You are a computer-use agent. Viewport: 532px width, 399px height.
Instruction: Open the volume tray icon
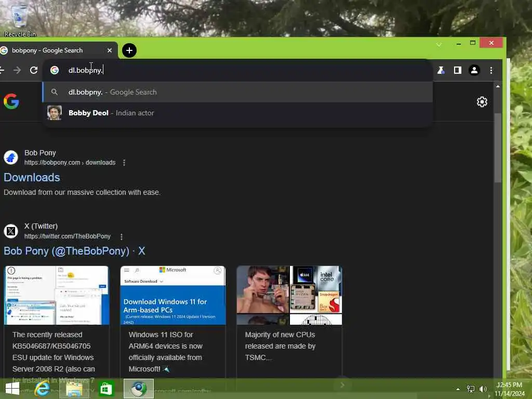483,389
